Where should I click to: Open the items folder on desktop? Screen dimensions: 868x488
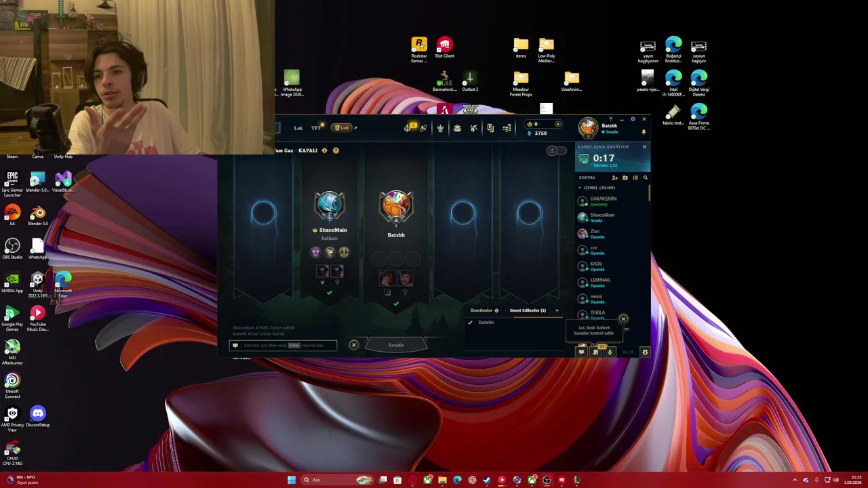coord(521,48)
